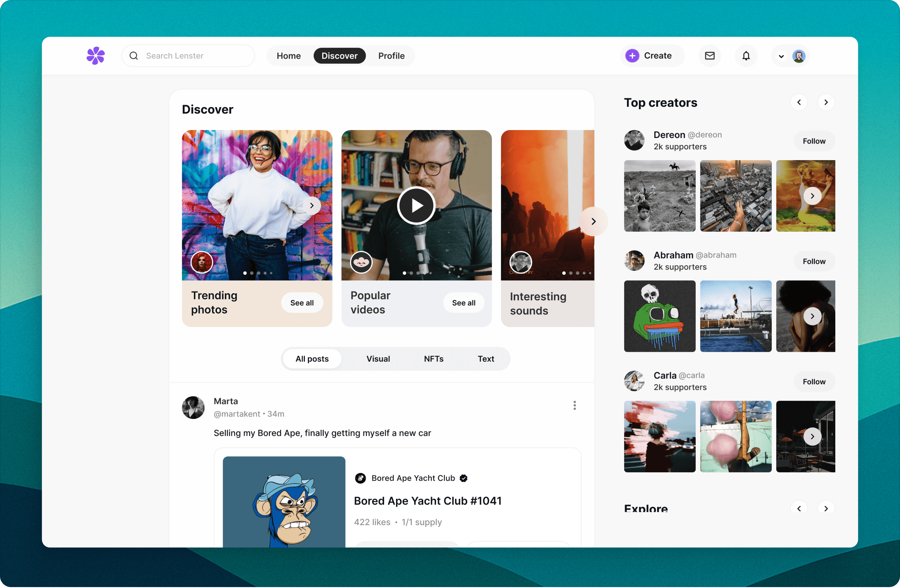
Task: Next image in Trending photos card
Action: pyautogui.click(x=312, y=206)
